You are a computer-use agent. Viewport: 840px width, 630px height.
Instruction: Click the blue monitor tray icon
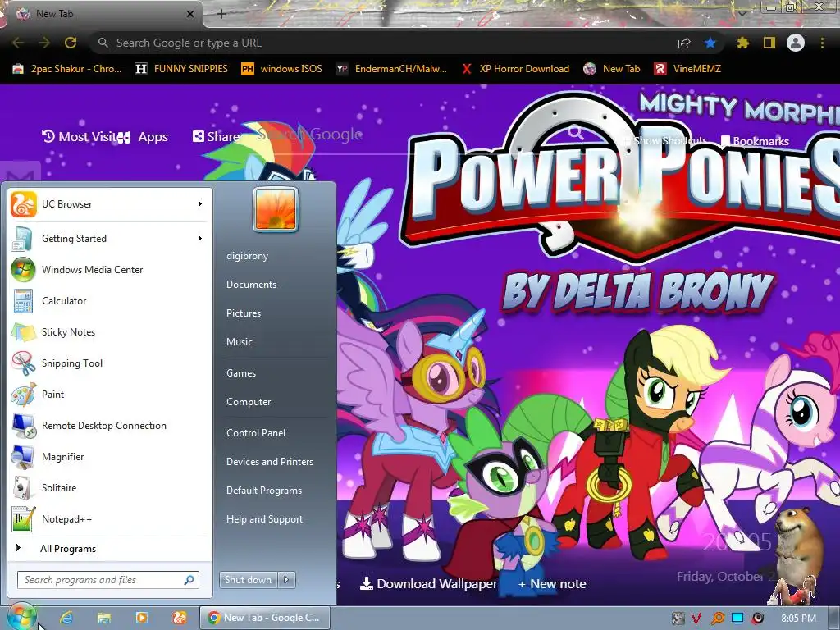click(x=737, y=619)
